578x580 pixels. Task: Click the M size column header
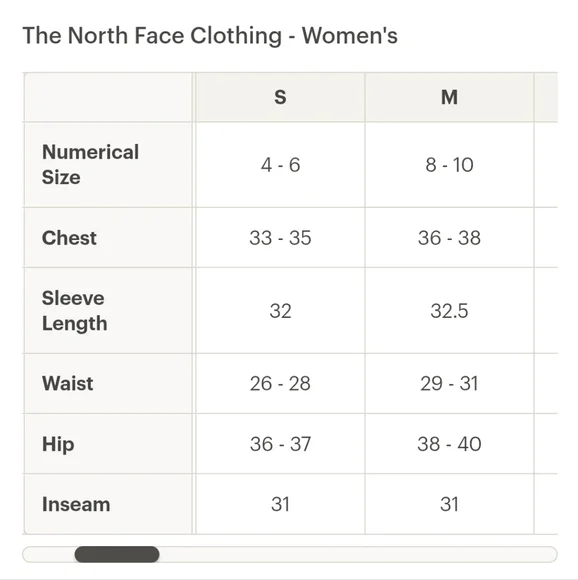click(449, 97)
